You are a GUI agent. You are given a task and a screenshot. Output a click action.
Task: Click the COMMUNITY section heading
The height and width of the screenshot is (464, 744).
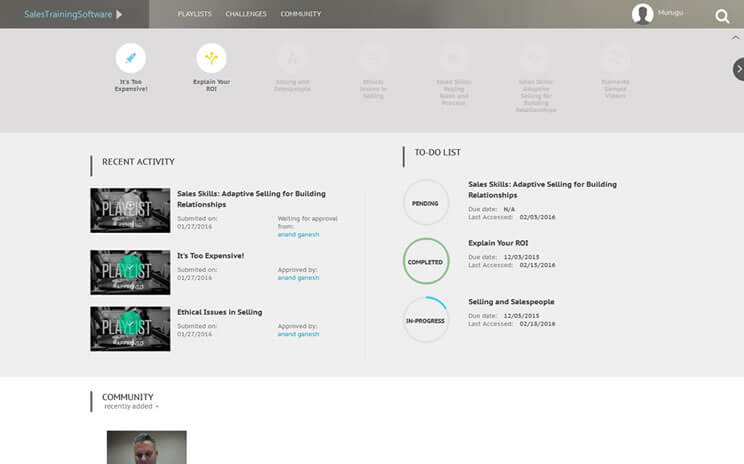click(128, 397)
